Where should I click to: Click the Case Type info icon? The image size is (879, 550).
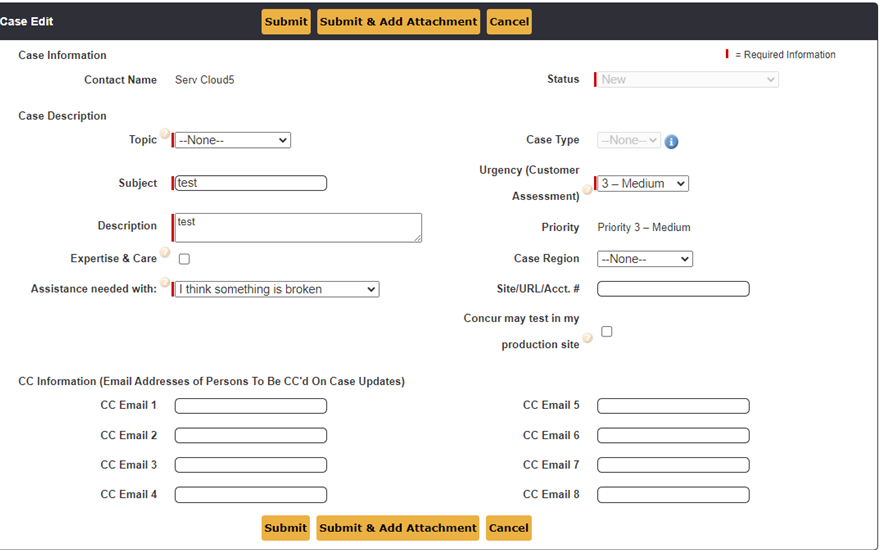point(671,142)
